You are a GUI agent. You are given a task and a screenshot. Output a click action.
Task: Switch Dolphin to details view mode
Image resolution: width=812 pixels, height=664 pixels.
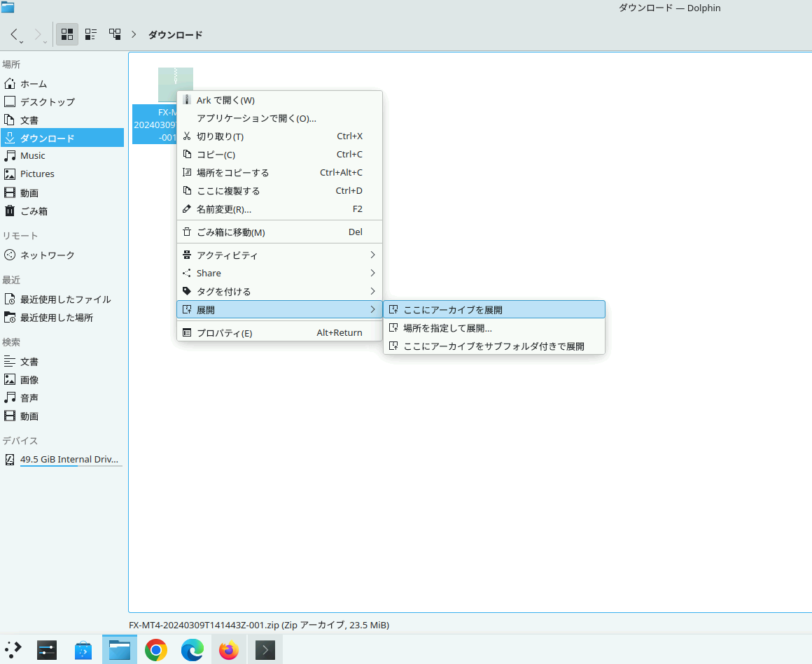90,34
